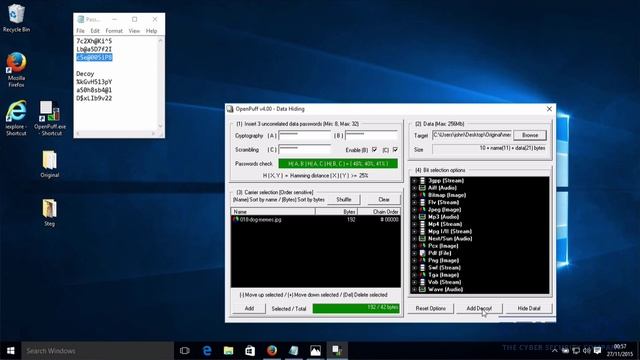Viewport: 640px width, 360px height.
Task: Click the Pcx (Image) format icon
Action: pyautogui.click(x=422, y=246)
